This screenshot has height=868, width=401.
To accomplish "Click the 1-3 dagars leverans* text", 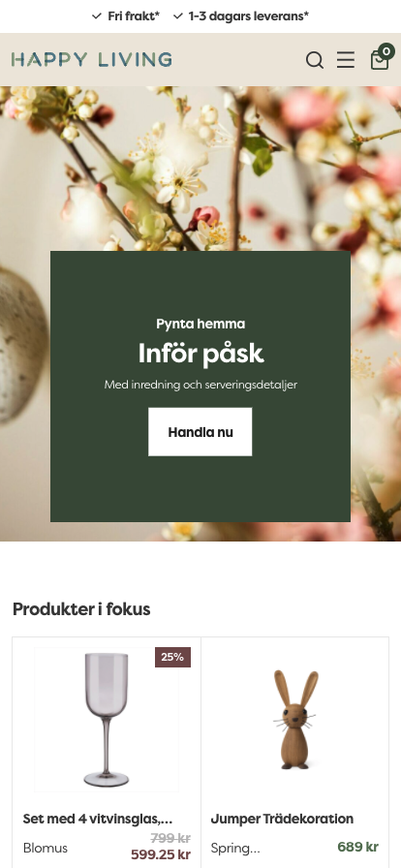I will point(249,16).
